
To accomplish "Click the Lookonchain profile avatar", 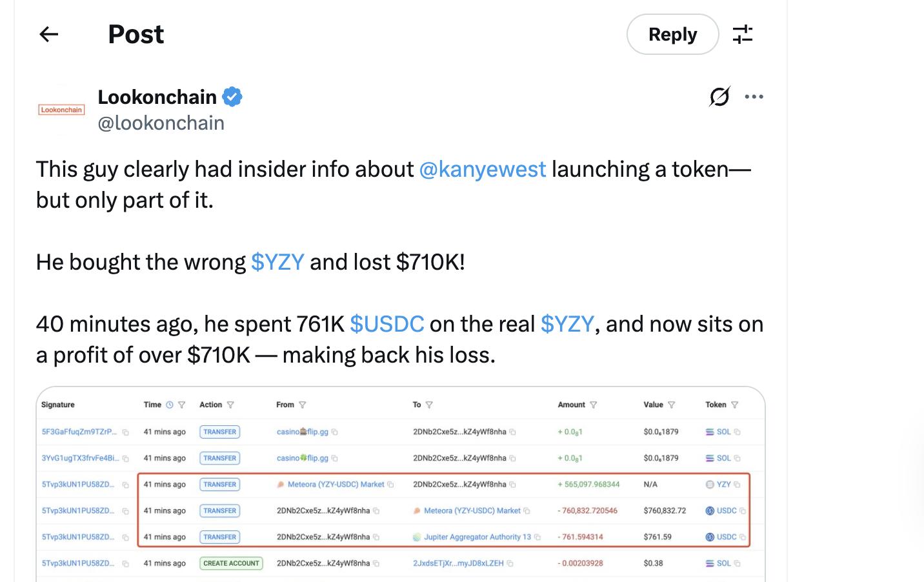I will click(61, 110).
